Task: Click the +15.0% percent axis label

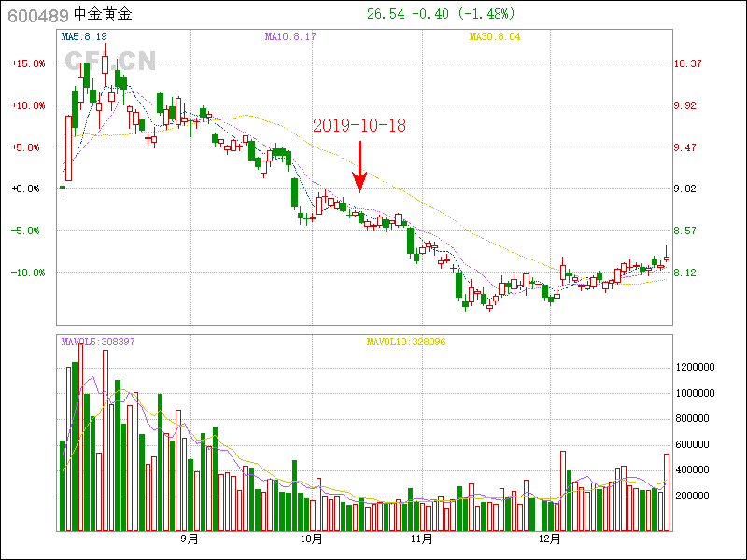Action: [28, 63]
